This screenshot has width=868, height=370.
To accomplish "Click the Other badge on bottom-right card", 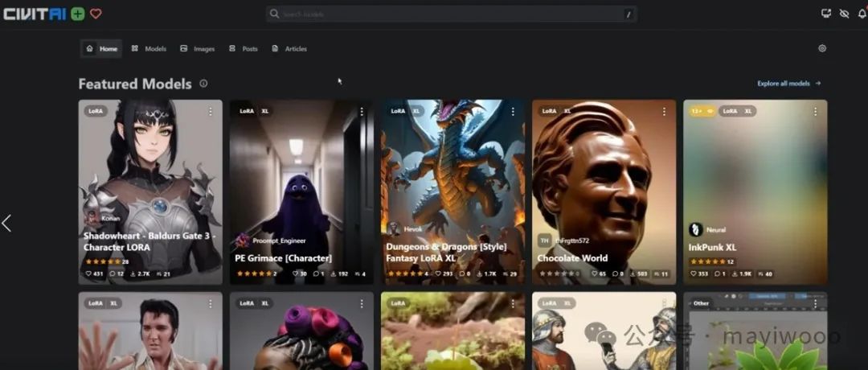I will click(x=701, y=303).
